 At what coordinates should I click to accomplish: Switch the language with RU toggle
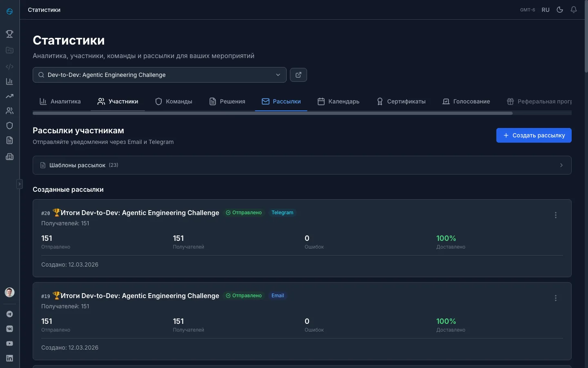point(546,10)
